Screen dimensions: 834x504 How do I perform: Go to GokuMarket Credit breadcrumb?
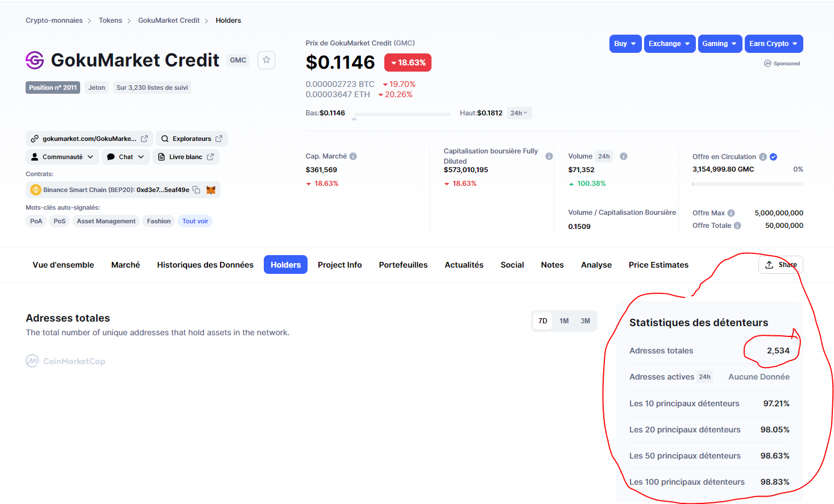click(x=169, y=20)
